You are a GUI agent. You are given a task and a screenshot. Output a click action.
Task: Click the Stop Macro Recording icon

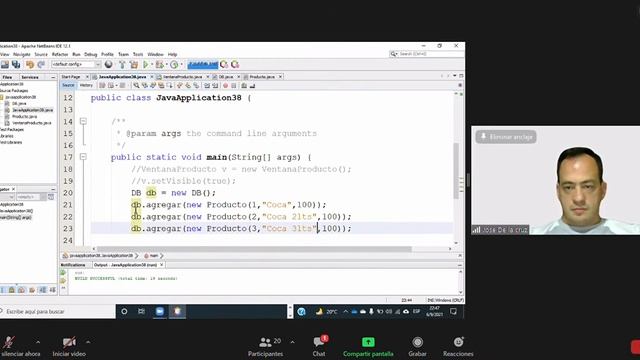click(234, 85)
